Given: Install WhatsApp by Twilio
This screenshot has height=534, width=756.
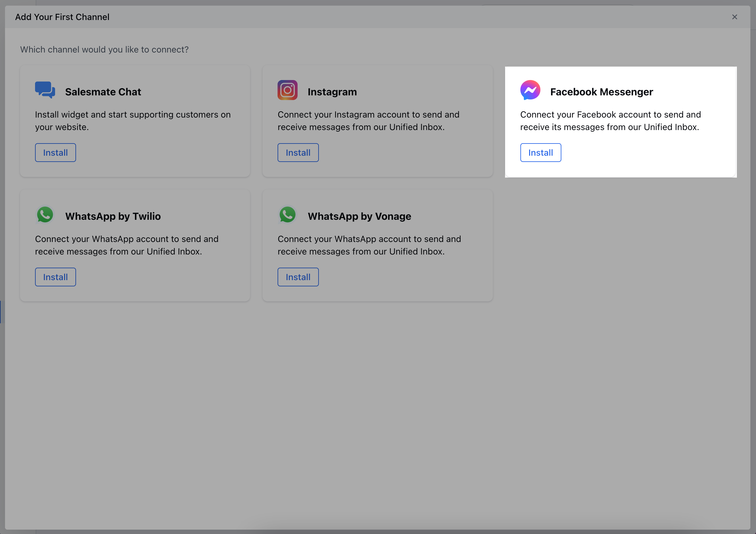Looking at the screenshot, I should (x=55, y=277).
